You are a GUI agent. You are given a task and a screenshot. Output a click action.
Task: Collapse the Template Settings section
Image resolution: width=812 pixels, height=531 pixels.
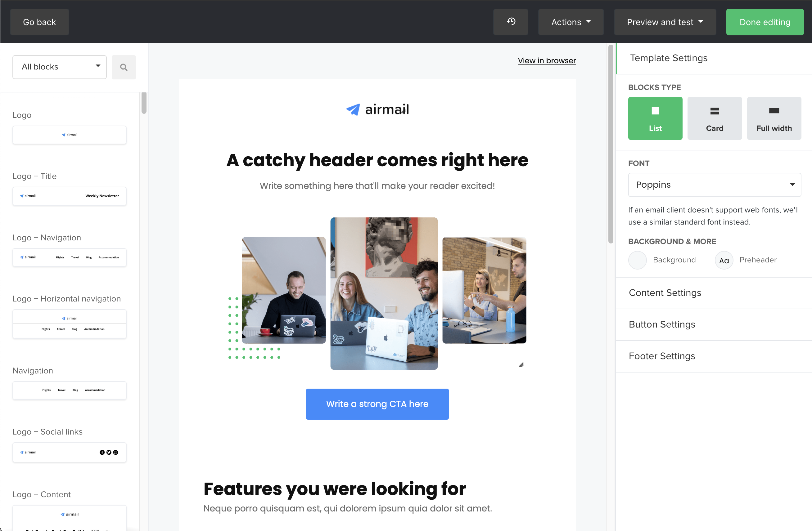point(714,58)
